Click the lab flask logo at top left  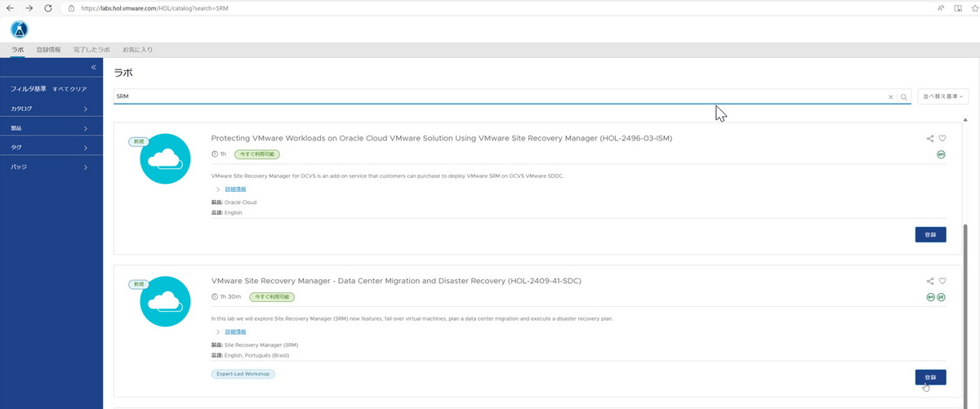pos(20,29)
